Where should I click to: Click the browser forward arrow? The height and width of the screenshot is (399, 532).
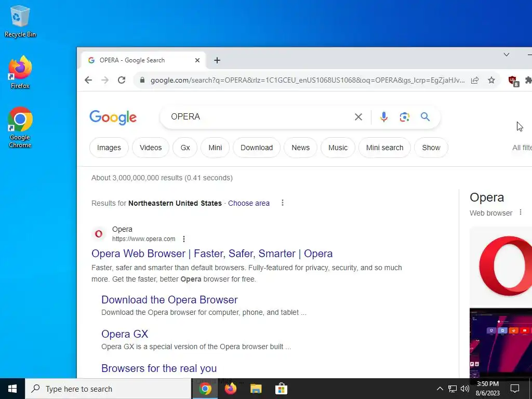(105, 80)
